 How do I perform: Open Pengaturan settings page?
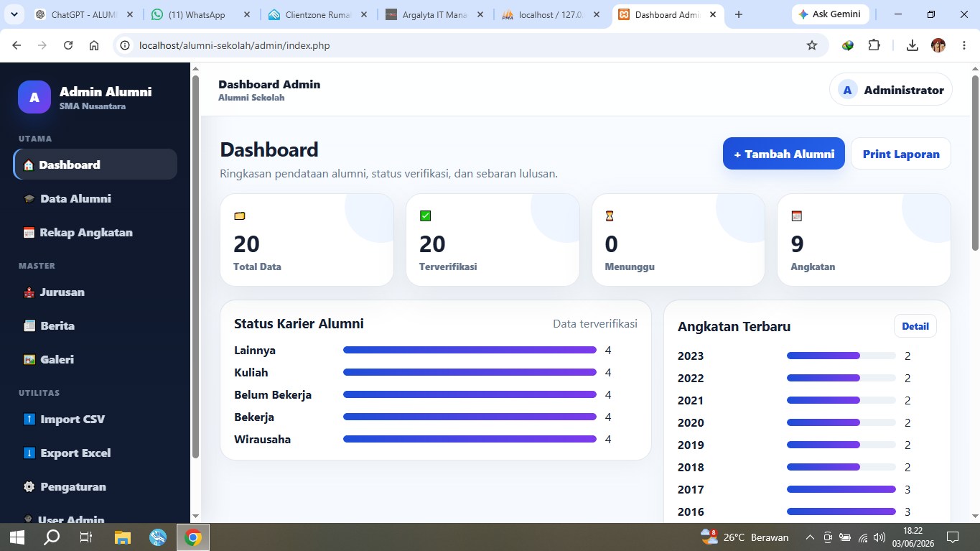95,486
